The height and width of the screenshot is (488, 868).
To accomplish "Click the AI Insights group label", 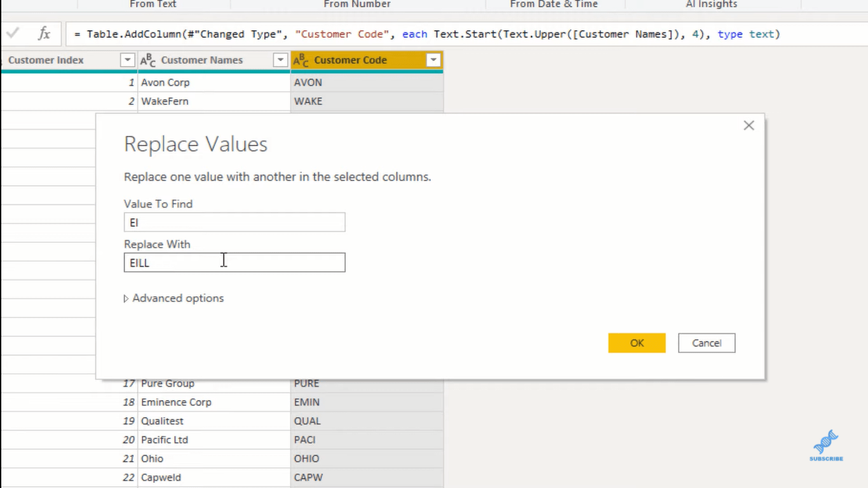I will (x=712, y=4).
